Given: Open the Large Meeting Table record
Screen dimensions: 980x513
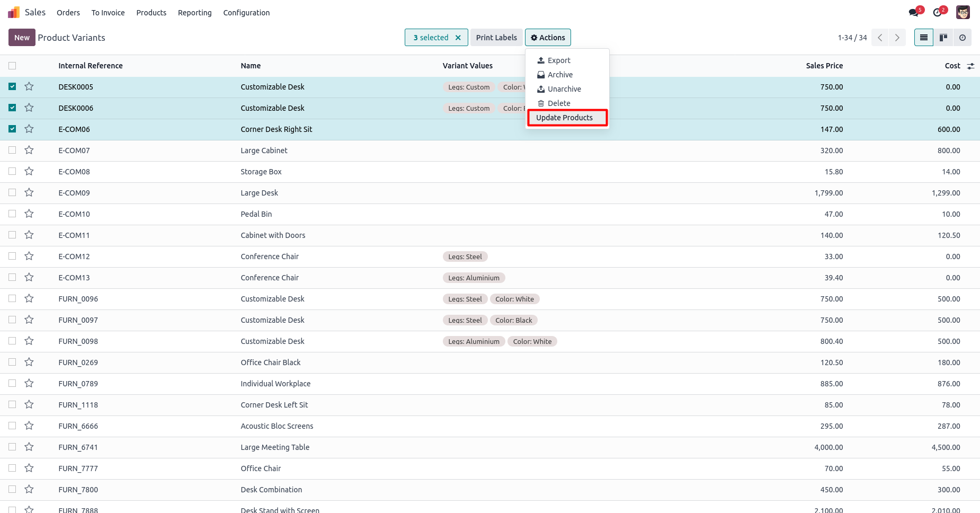Looking at the screenshot, I should click(275, 447).
